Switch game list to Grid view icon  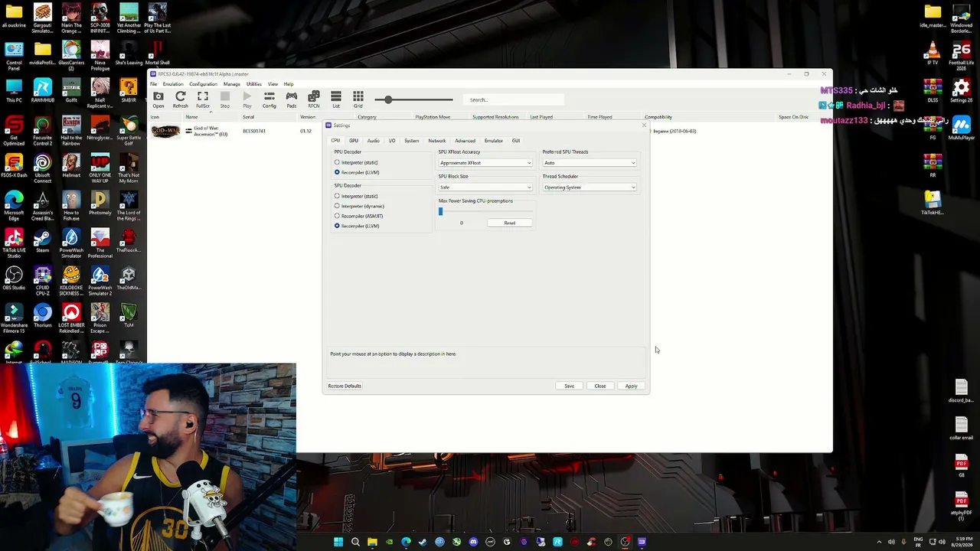tap(358, 99)
